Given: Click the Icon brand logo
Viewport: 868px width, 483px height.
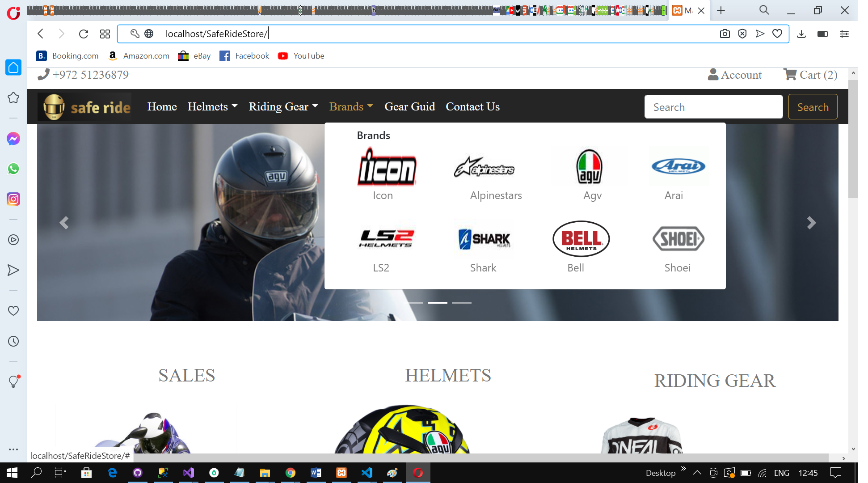Looking at the screenshot, I should [x=387, y=168].
